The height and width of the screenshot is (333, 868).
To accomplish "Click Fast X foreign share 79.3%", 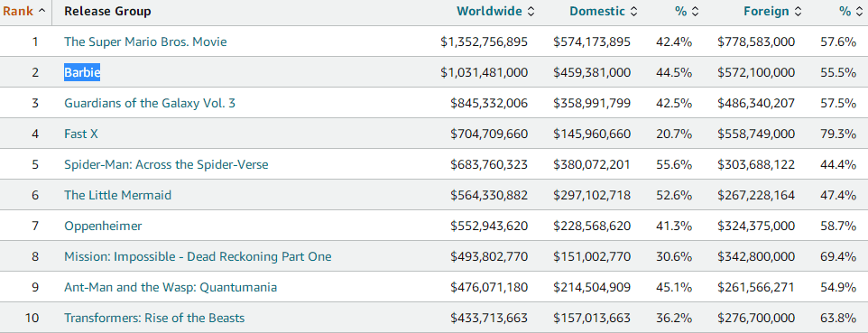I will tap(838, 134).
